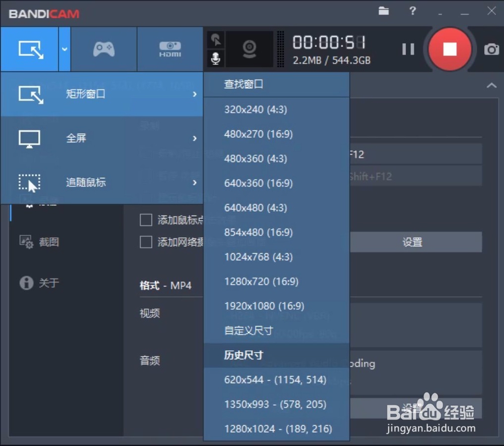
Task: Expand the 追随鼠标 submenu arrow
Action: click(195, 183)
